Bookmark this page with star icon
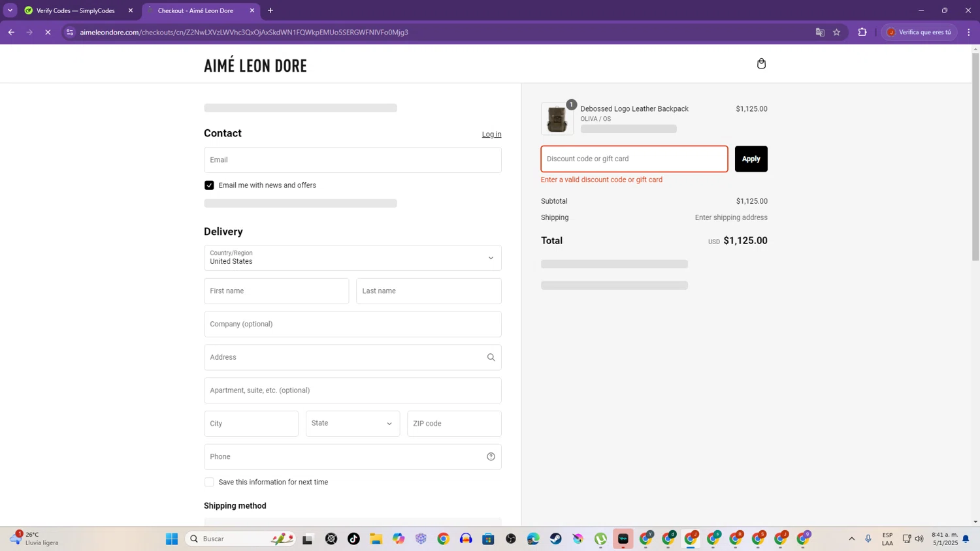The height and width of the screenshot is (551, 980). [x=836, y=32]
